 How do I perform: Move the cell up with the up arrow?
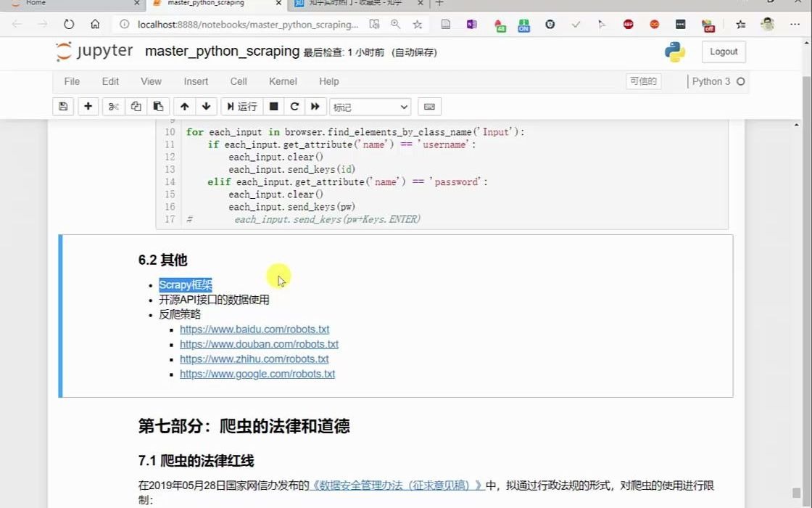click(184, 106)
